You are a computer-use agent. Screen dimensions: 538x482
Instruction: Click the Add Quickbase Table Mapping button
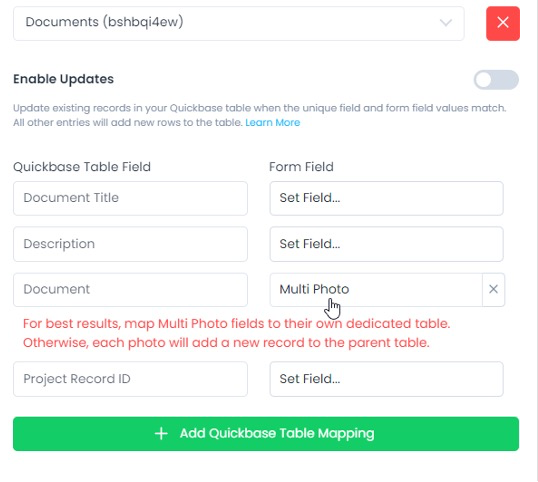pyautogui.click(x=266, y=434)
